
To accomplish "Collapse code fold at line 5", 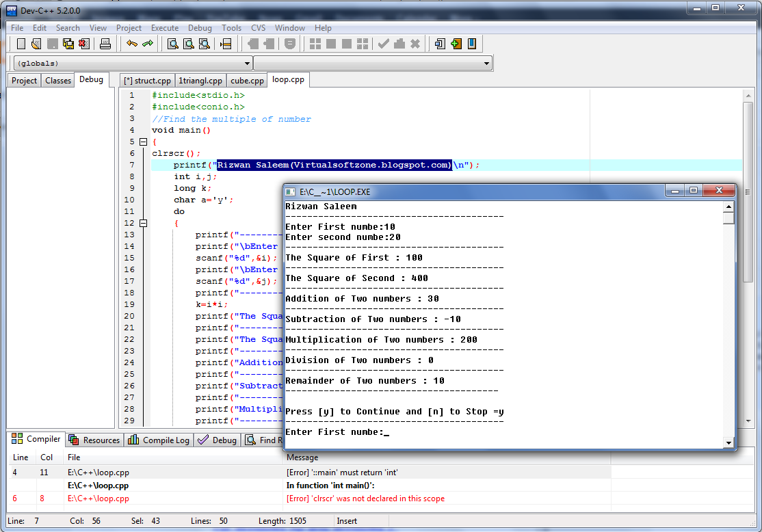I will click(x=144, y=142).
